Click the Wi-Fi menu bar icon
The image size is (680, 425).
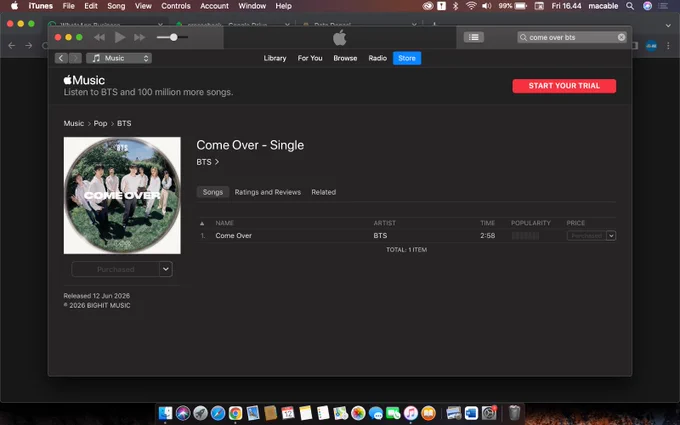pos(471,6)
